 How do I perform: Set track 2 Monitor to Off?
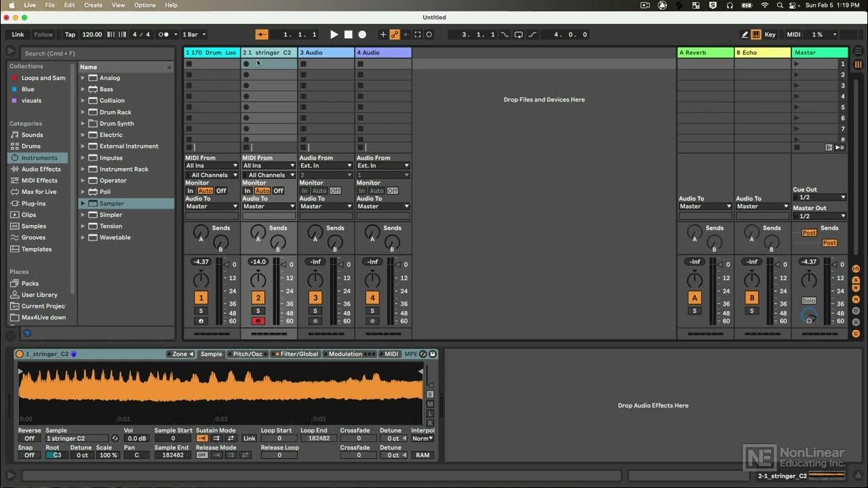(278, 191)
